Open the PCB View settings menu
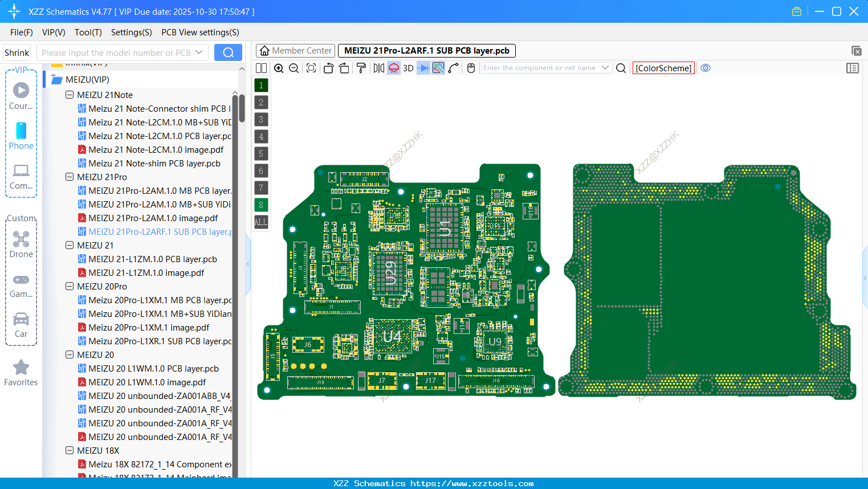The width and height of the screenshot is (868, 489). pyautogui.click(x=199, y=32)
